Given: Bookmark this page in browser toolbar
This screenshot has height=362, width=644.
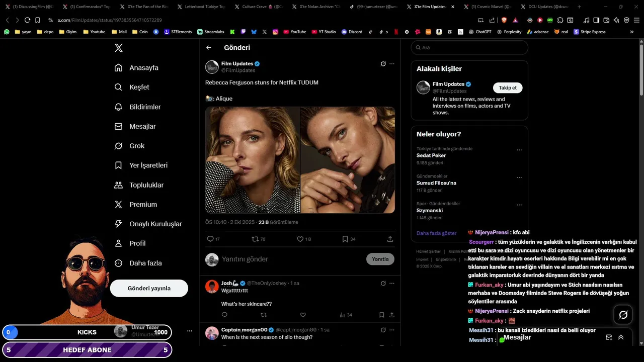Looking at the screenshot, I should tap(37, 20).
